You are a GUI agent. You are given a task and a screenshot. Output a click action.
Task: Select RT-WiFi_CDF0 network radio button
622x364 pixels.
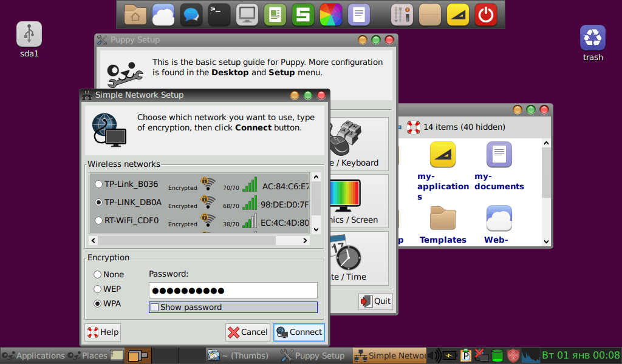(98, 221)
